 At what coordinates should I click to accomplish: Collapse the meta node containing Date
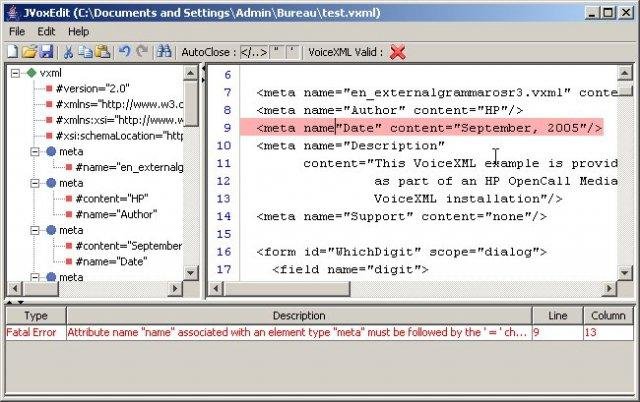tap(35, 231)
